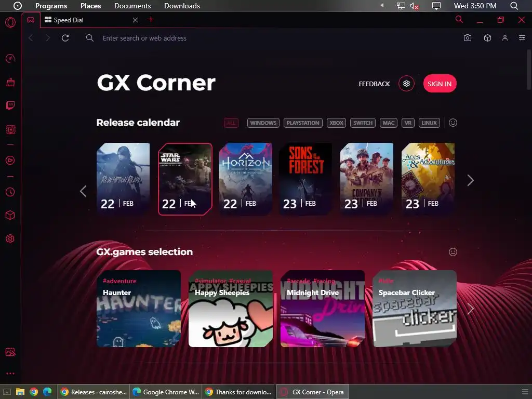
Task: Open Extensions cube icon in sidebar
Action: (10, 215)
